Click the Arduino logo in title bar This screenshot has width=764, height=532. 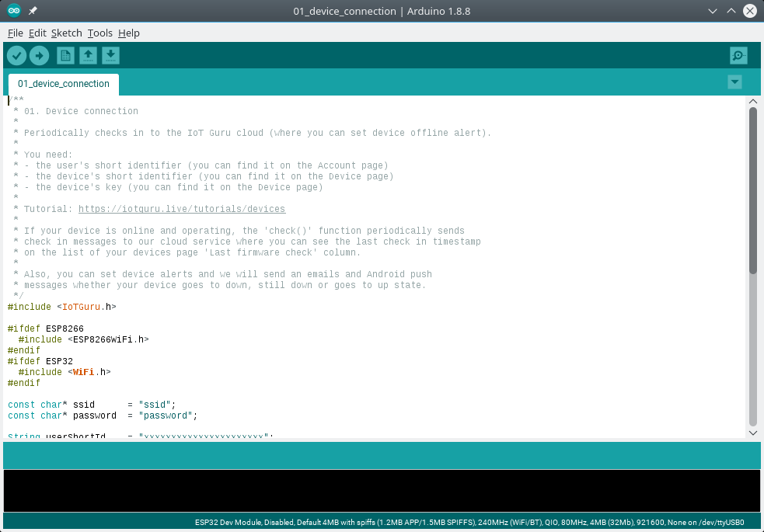[14, 11]
